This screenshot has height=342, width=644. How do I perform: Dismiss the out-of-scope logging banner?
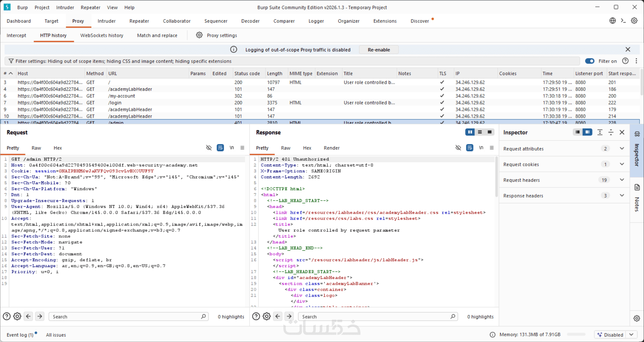coord(628,49)
